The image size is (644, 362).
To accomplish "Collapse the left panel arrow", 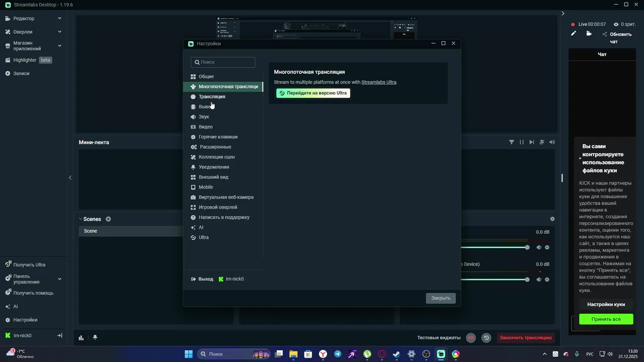I will pyautogui.click(x=70, y=177).
